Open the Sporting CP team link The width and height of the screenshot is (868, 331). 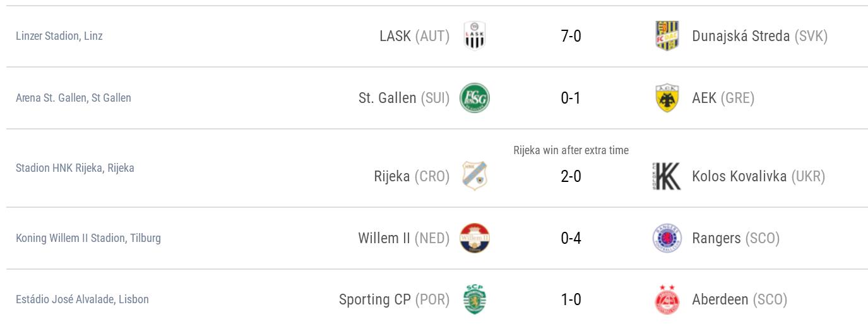[x=374, y=299]
